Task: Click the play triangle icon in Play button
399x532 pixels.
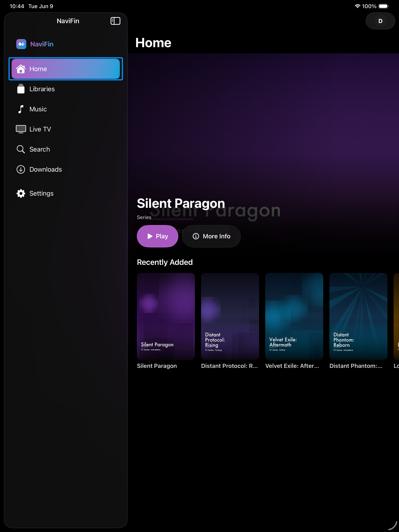Action: pyautogui.click(x=150, y=236)
